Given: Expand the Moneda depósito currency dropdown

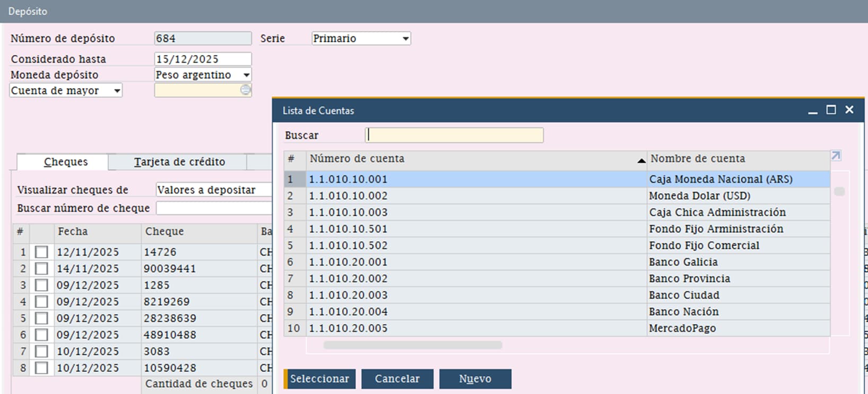Looking at the screenshot, I should (246, 75).
